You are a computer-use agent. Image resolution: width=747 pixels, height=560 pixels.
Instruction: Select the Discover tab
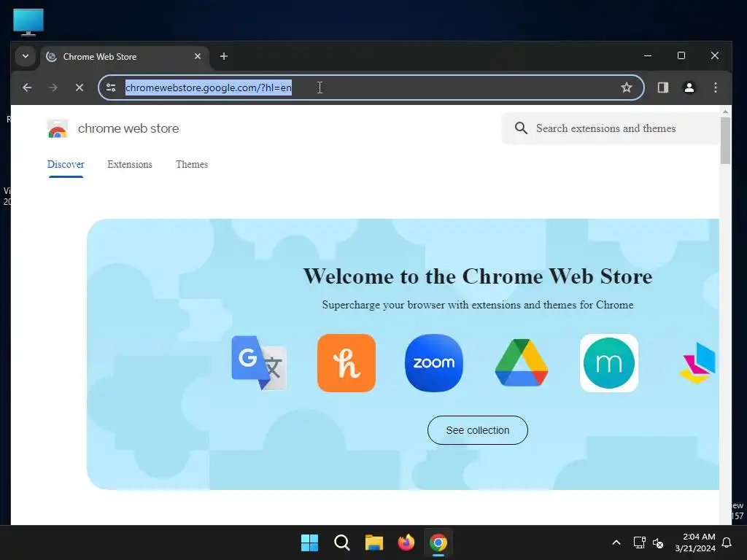(66, 164)
